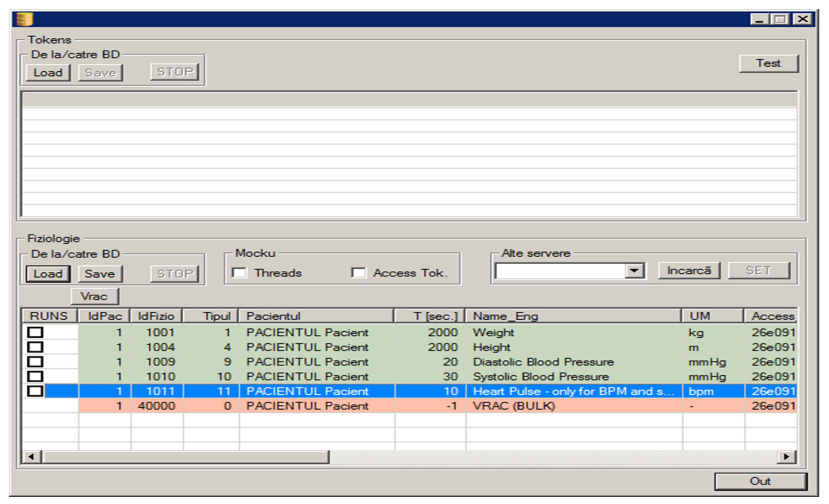Click the database icon in title bar
This screenshot has width=829, height=504.
pos(25,19)
